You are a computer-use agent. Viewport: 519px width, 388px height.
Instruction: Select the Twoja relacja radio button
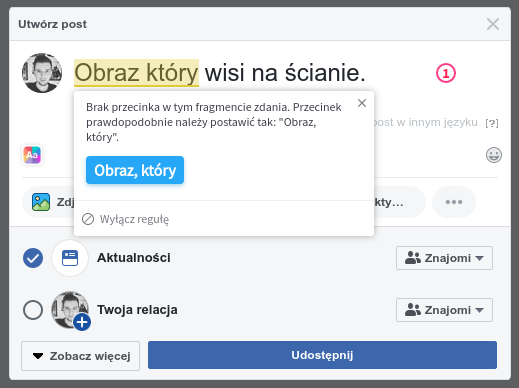coord(33,310)
